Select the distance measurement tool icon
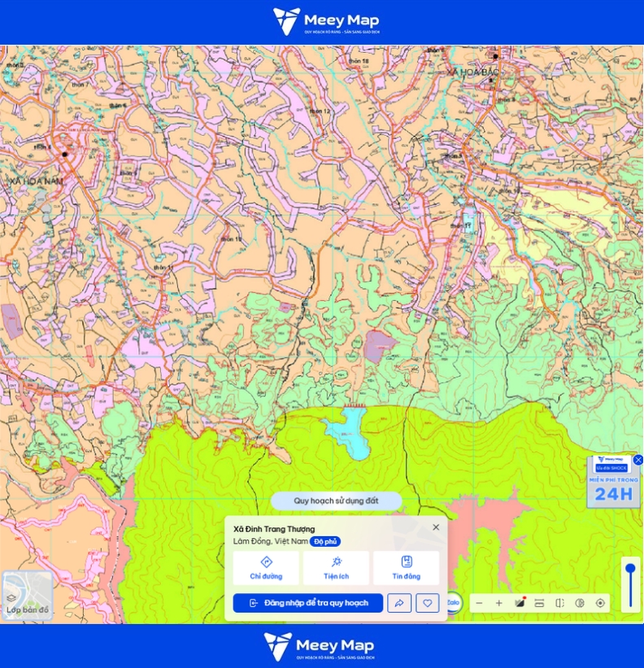644x668 pixels. (539, 603)
